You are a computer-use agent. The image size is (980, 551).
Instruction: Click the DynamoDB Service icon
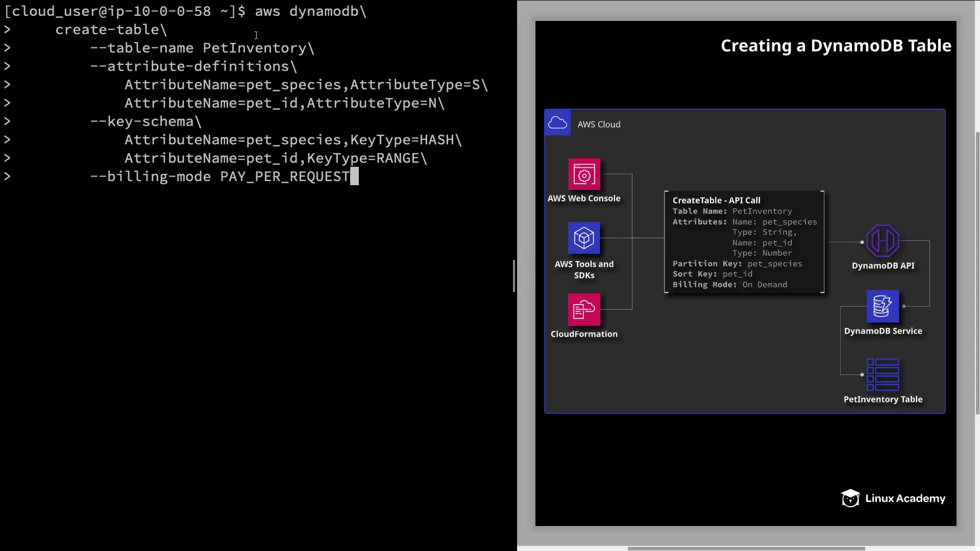pyautogui.click(x=883, y=306)
